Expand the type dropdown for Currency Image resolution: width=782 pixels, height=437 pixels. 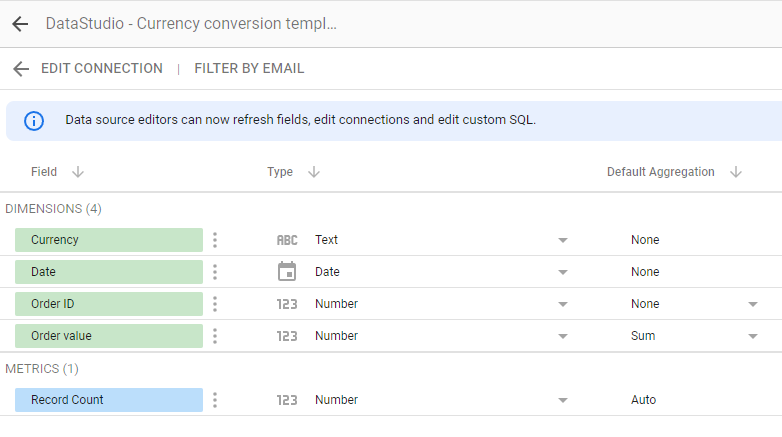point(563,240)
